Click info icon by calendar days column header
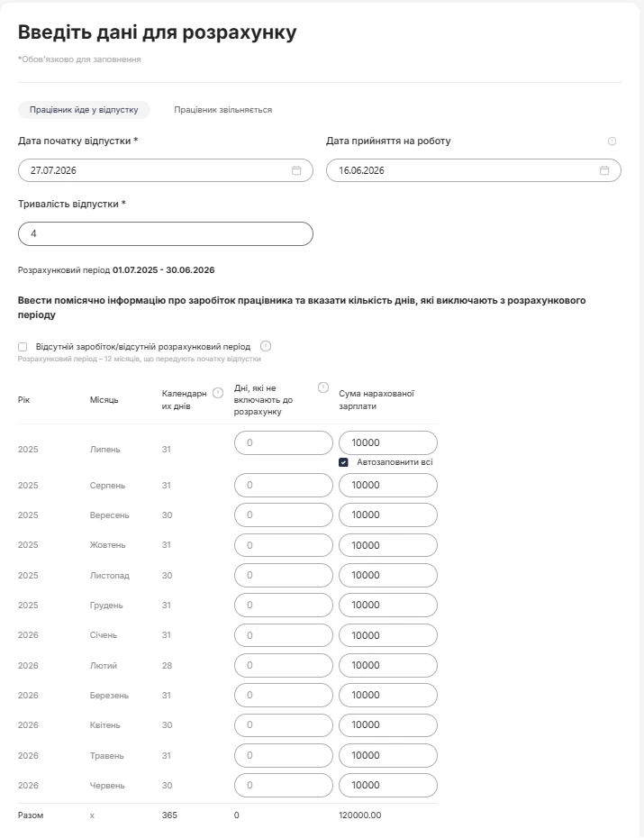 click(x=218, y=393)
